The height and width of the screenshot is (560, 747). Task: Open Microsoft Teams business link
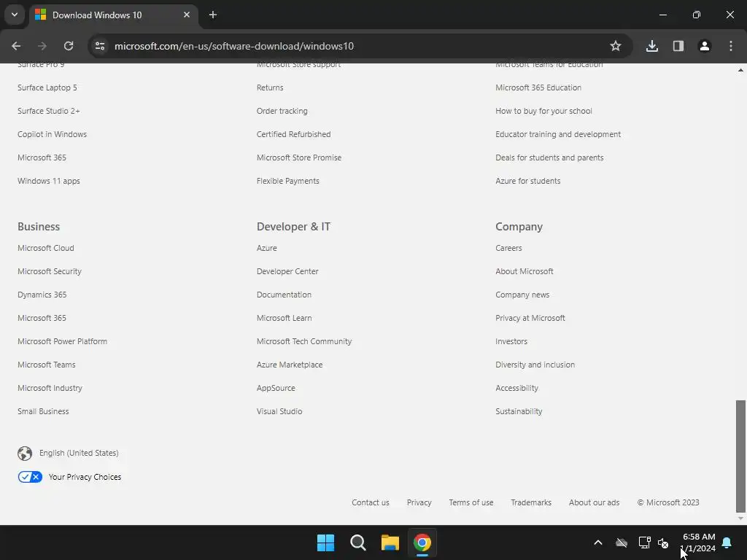pyautogui.click(x=46, y=365)
